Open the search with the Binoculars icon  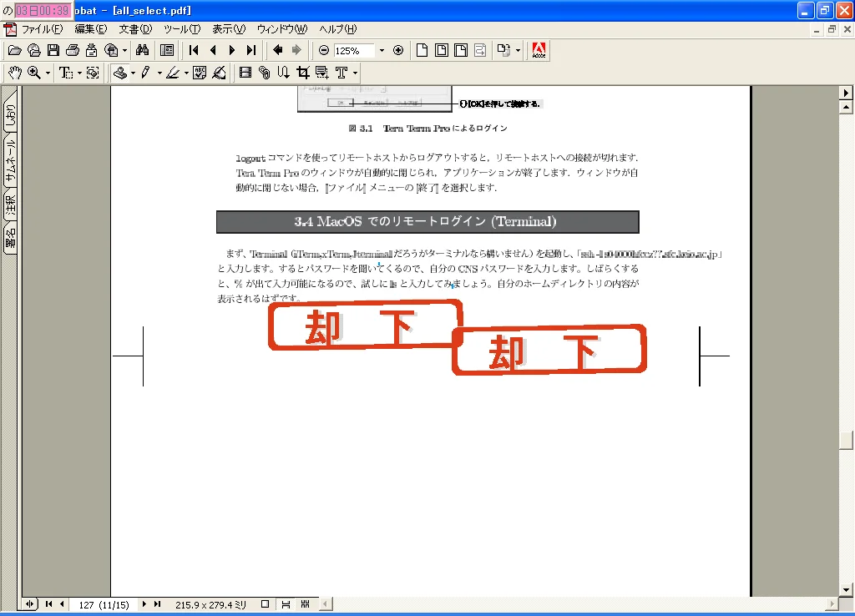pos(143,50)
